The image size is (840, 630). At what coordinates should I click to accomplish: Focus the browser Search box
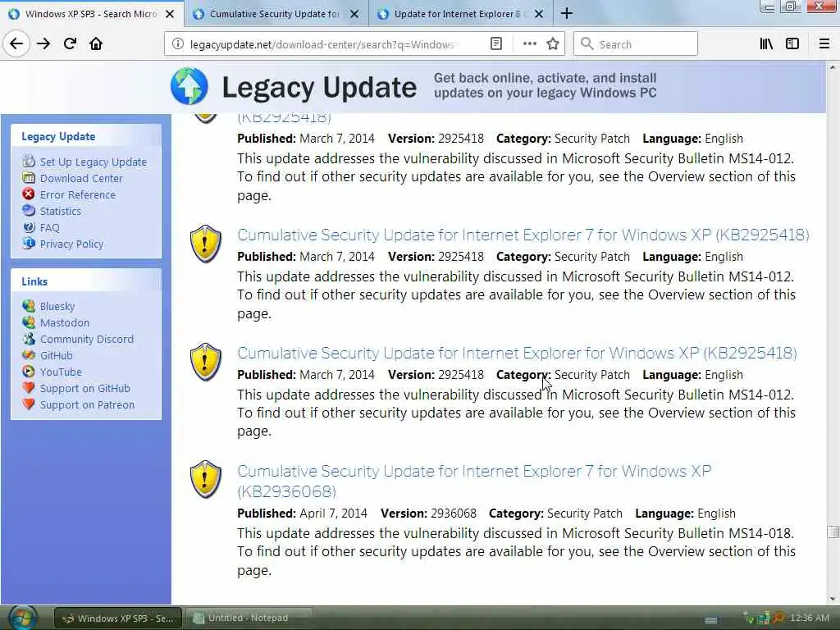tap(636, 44)
